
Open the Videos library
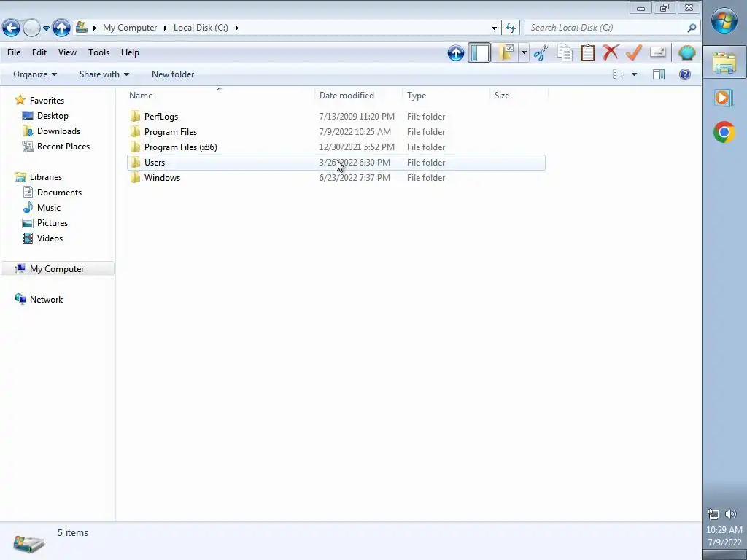50,238
